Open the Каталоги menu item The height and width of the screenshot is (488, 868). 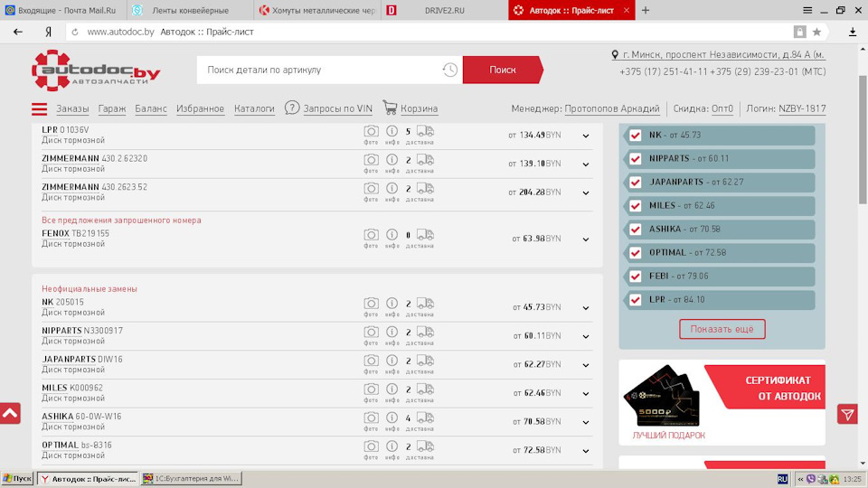pyautogui.click(x=254, y=108)
